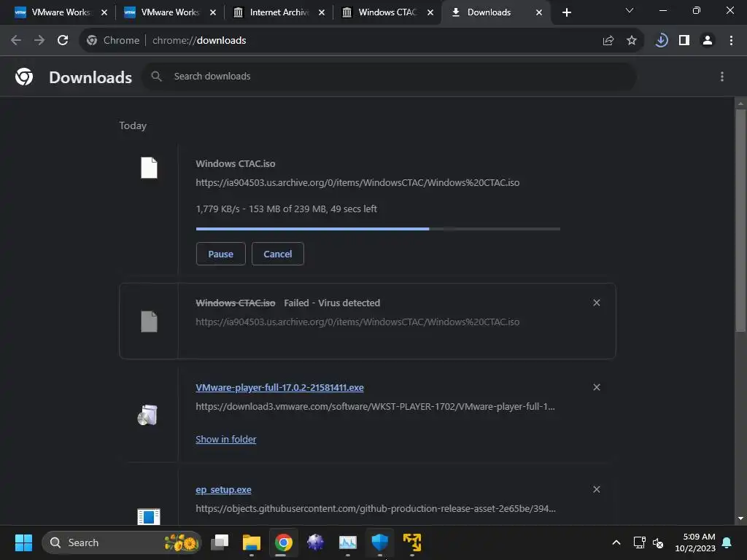The width and height of the screenshot is (747, 560).
Task: Open the ep_setup.exe download link
Action: click(223, 489)
